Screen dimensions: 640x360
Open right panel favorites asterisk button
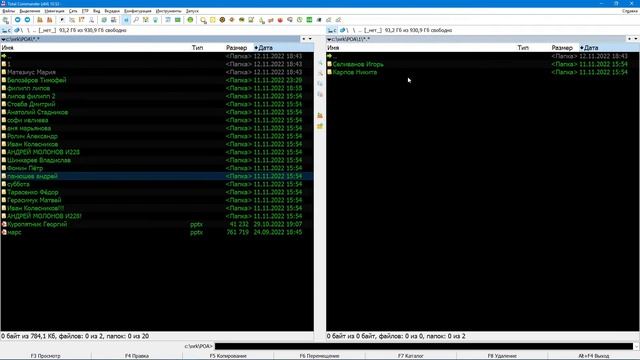click(x=629, y=39)
